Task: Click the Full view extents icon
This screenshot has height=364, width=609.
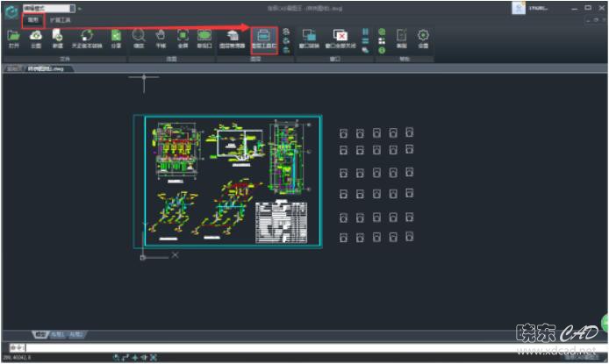Action: (183, 37)
